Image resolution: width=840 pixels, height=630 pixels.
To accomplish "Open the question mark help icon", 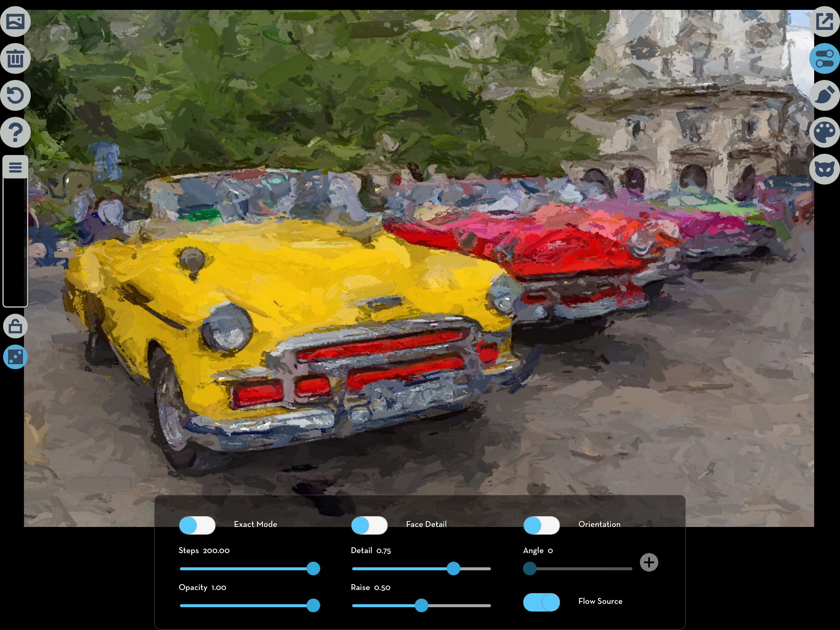I will pos(15,132).
